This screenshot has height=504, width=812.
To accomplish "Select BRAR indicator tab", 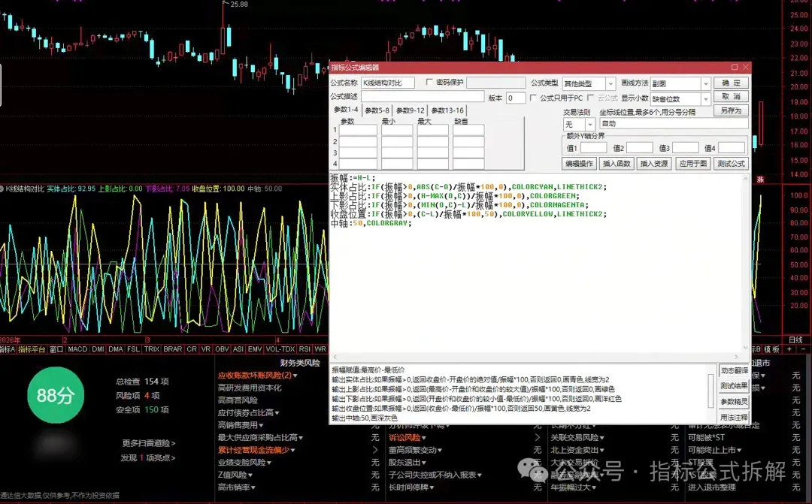I will click(x=172, y=349).
